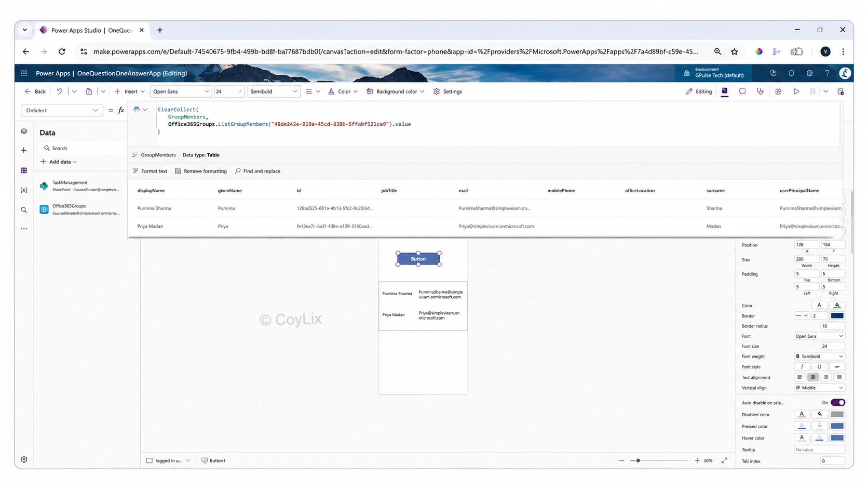
Task: Open the Vertical align Middle dropdown
Action: click(819, 388)
